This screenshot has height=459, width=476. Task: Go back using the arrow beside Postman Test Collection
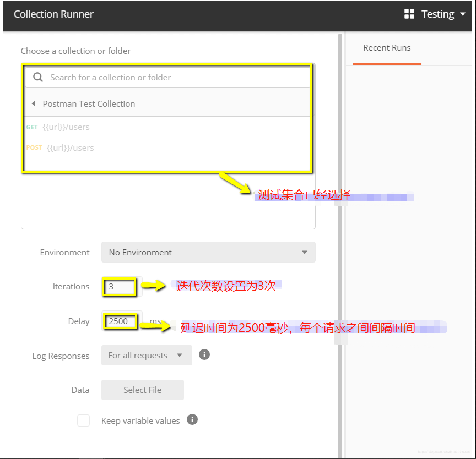tap(34, 103)
